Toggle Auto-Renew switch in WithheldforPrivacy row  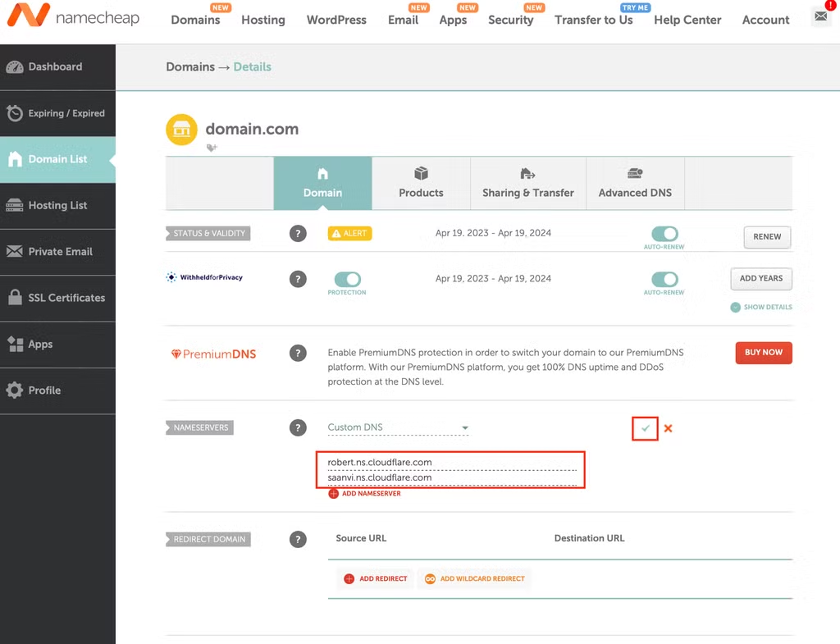tap(664, 279)
